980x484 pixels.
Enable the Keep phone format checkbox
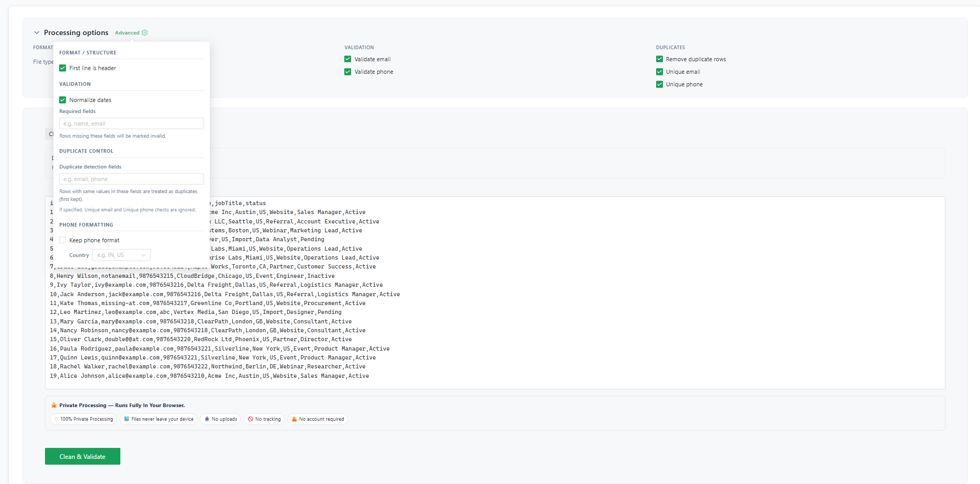pyautogui.click(x=62, y=240)
